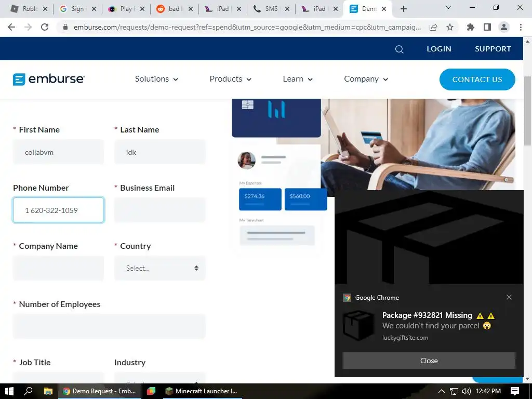532x399 pixels.
Task: Expand the Solutions menu
Action: click(x=156, y=79)
